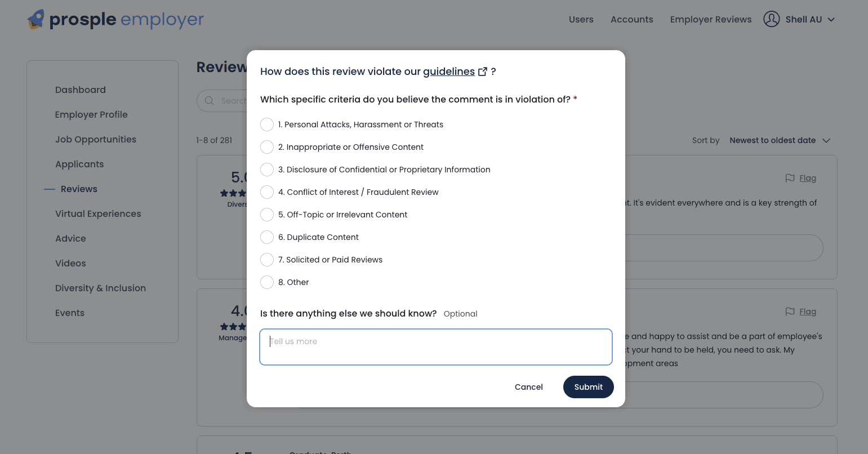
Task: Open the guidelines link
Action: (449, 72)
